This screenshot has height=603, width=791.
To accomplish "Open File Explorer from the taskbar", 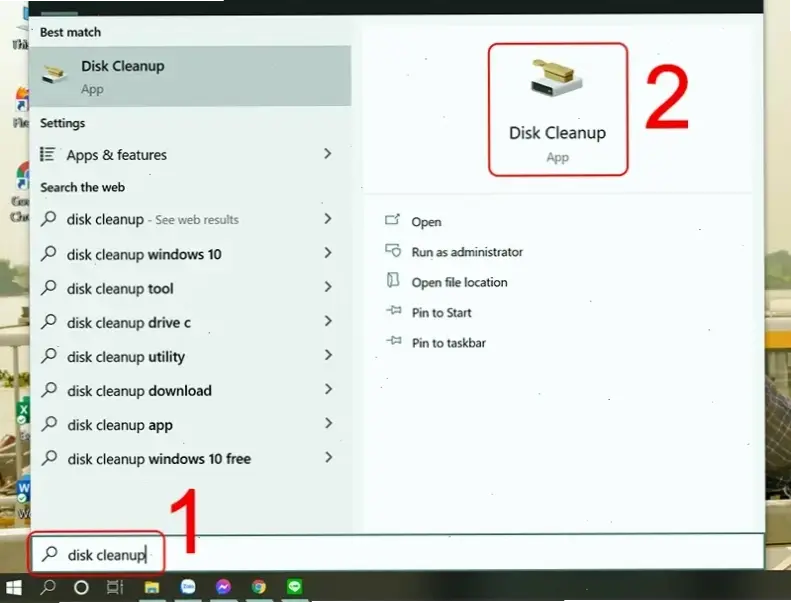I will (151, 588).
